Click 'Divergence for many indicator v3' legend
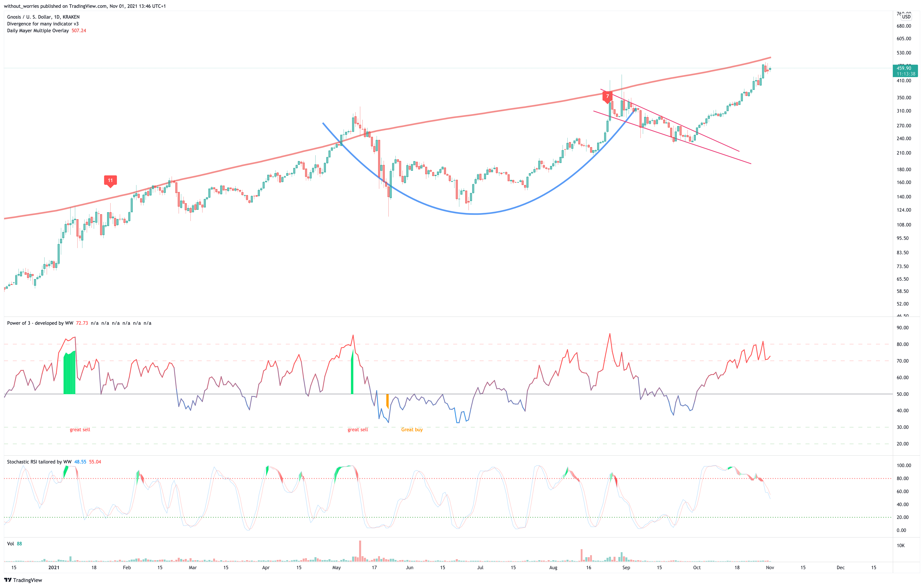Screen dimensions: 924x587 pos(43,24)
